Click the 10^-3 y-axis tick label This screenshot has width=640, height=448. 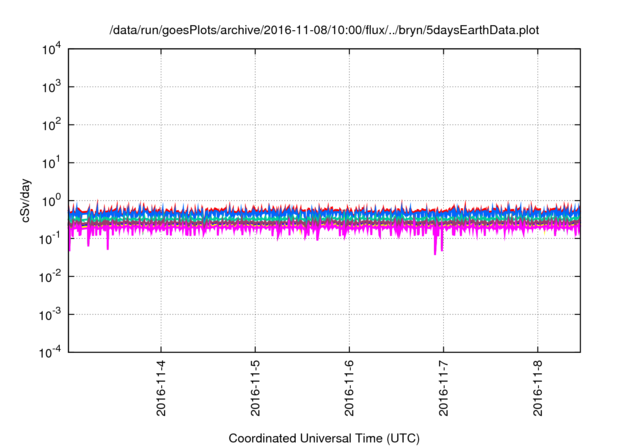(51, 315)
